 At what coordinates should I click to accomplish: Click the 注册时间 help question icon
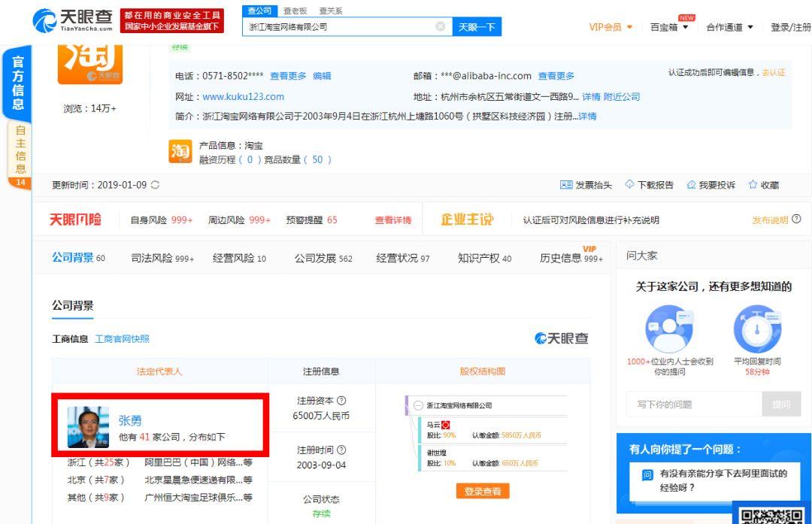341,450
